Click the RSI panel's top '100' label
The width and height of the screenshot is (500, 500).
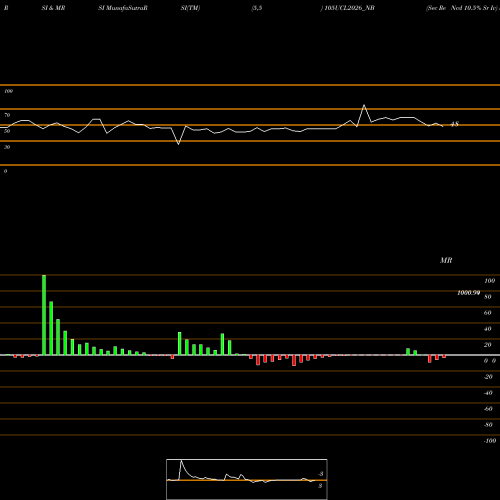click(x=8, y=91)
